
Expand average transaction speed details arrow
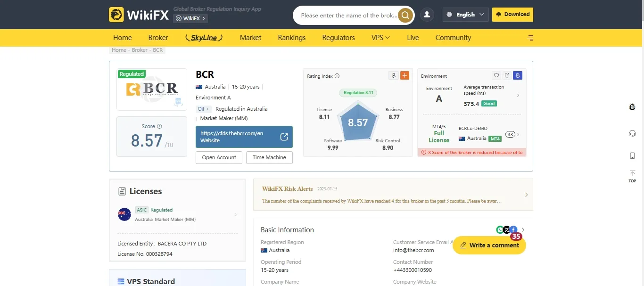pyautogui.click(x=518, y=95)
